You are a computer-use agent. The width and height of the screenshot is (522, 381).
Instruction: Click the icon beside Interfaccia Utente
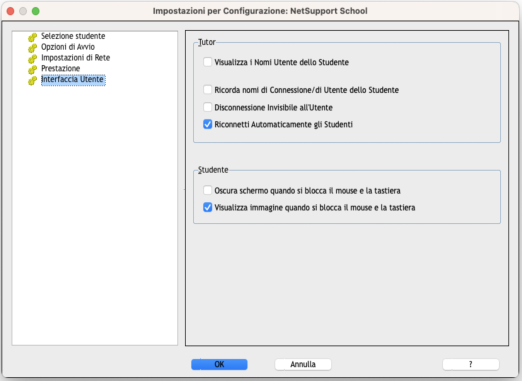pos(32,80)
